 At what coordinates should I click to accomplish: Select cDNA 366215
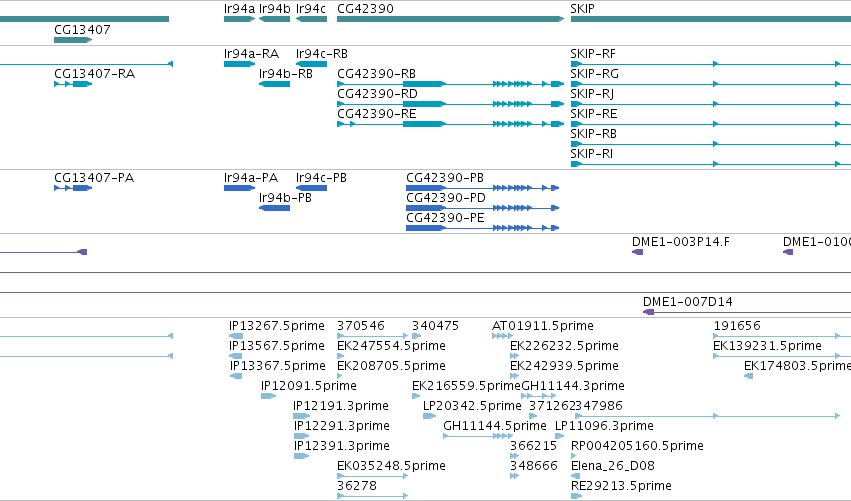515,456
